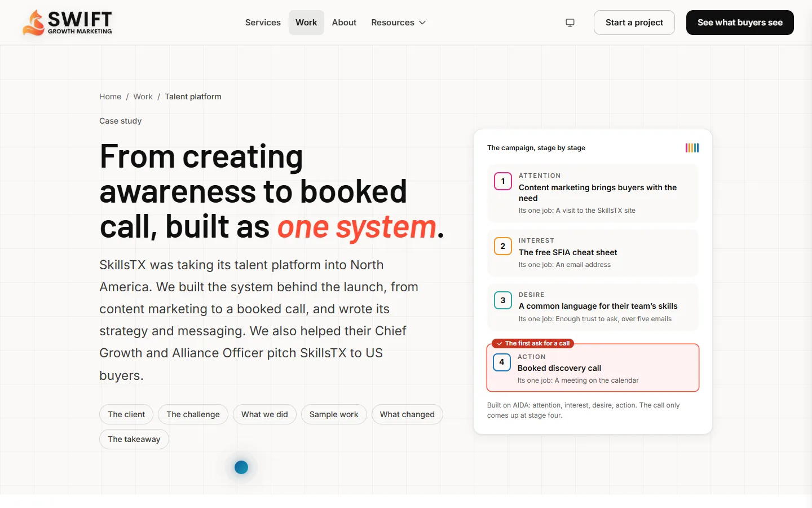Expand the Resources dropdown menu
The height and width of the screenshot is (508, 812).
[398, 23]
